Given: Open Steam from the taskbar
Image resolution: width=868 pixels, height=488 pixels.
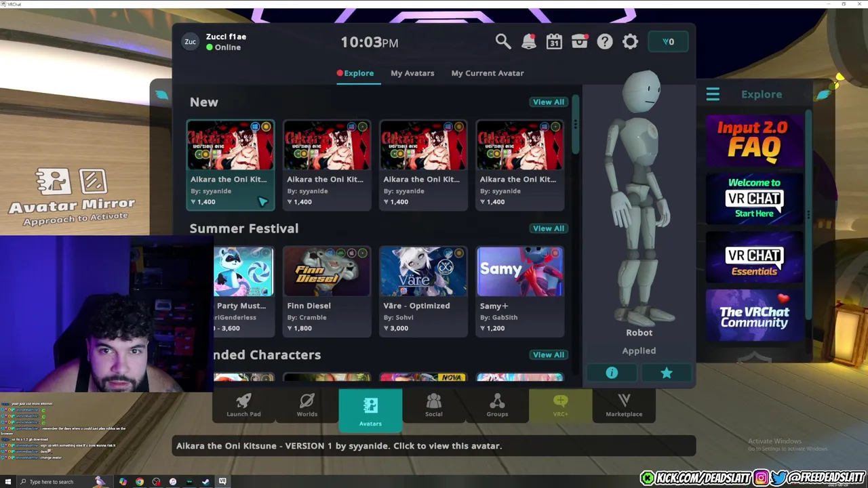Looking at the screenshot, I should (205, 482).
